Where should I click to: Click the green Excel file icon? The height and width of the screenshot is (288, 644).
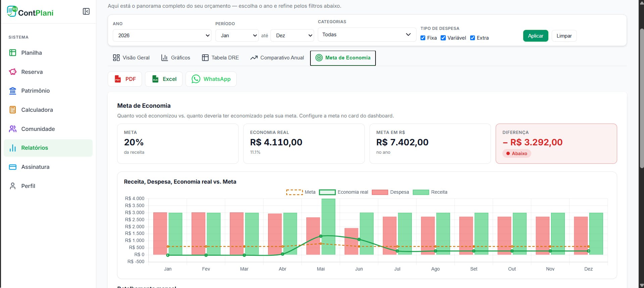pyautogui.click(x=155, y=79)
